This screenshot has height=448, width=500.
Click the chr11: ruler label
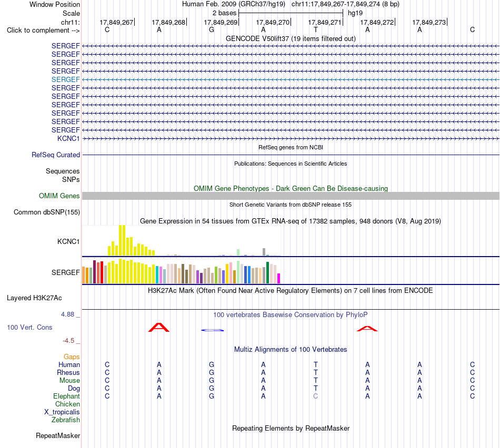[x=70, y=22]
